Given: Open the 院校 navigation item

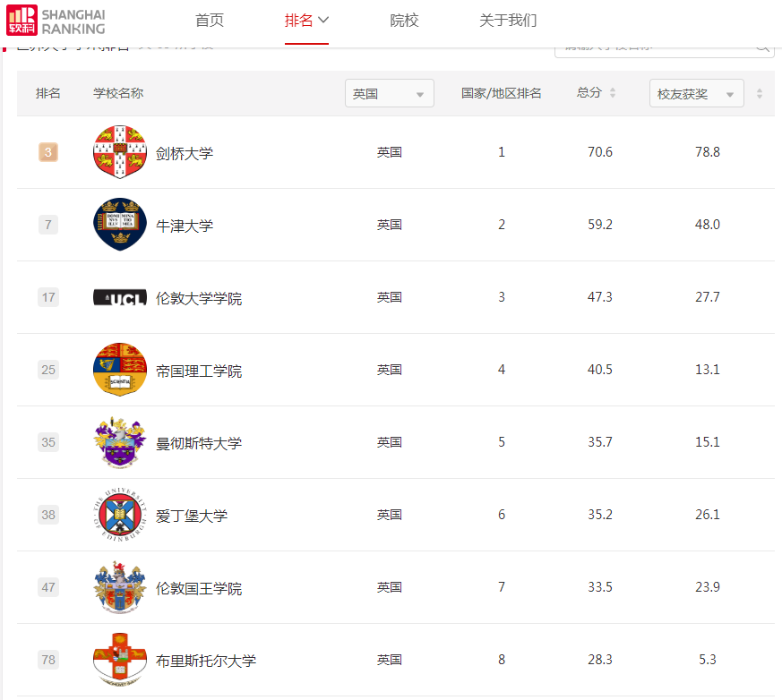Looking at the screenshot, I should pos(404,21).
